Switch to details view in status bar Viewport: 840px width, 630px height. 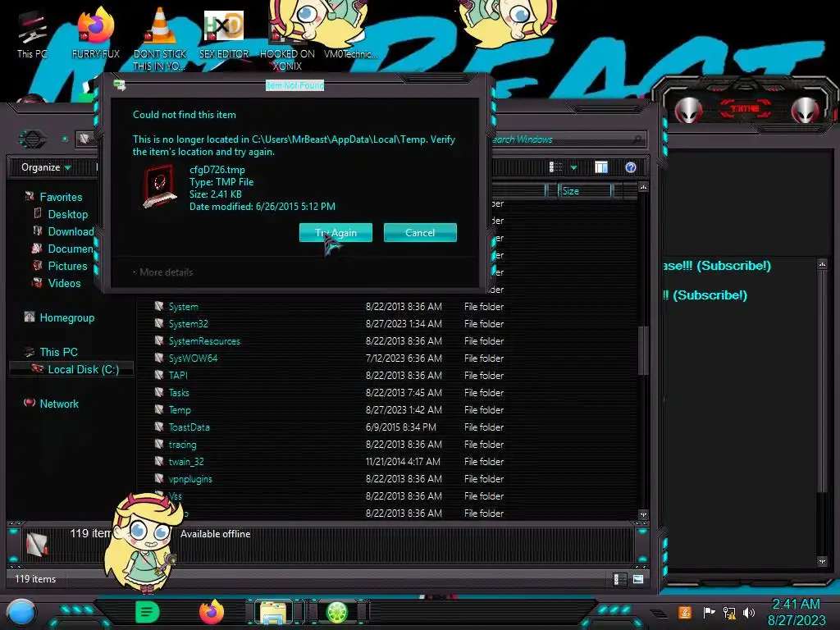[619, 579]
